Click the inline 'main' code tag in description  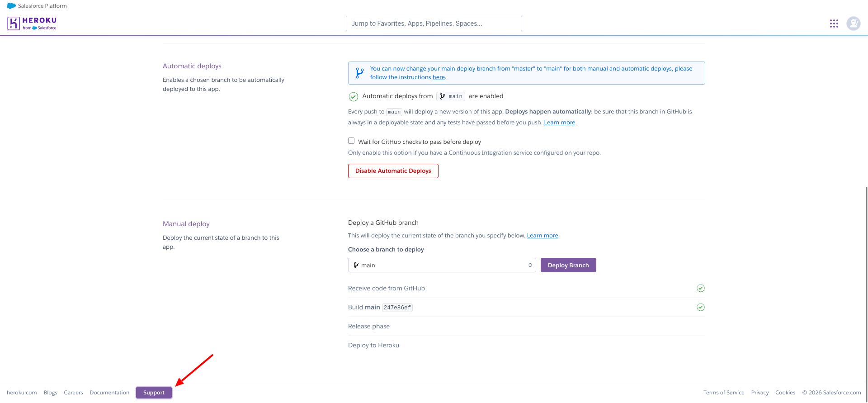(394, 112)
